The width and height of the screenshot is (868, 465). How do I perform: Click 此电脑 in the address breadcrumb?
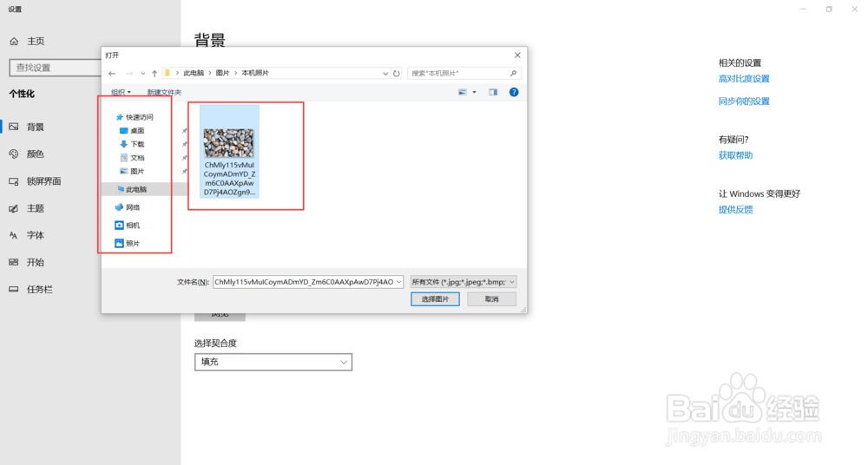[x=194, y=73]
